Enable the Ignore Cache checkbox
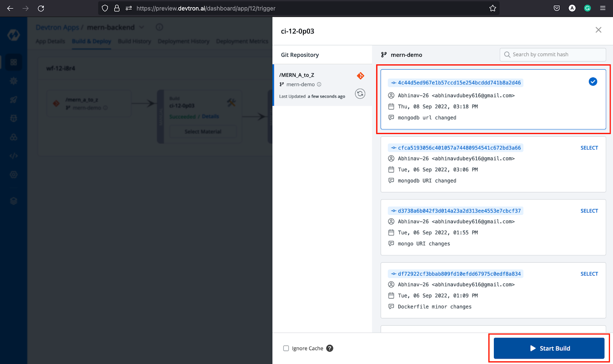Viewport: 613px width, 364px height. [x=286, y=348]
